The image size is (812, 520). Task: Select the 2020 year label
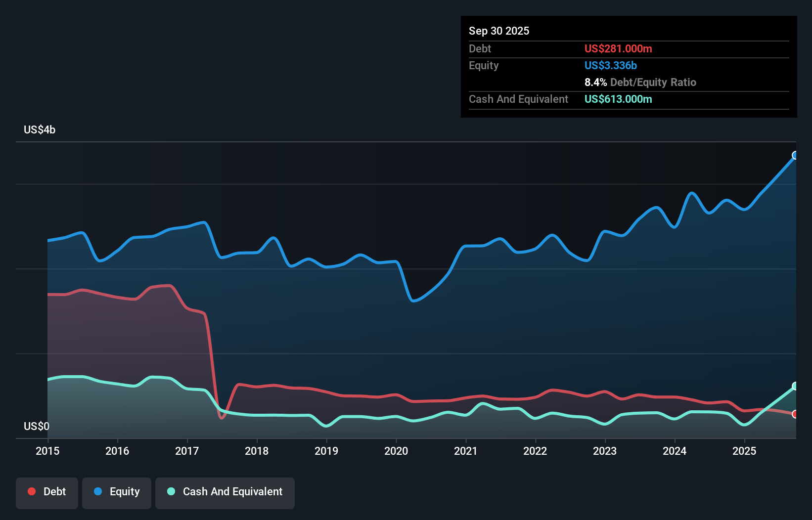tap(396, 451)
